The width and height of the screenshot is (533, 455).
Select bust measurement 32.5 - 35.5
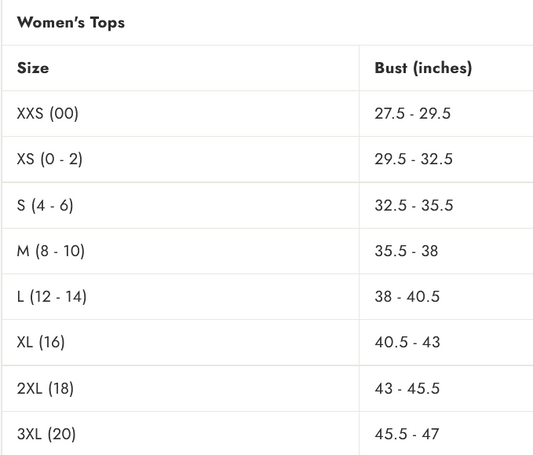point(414,205)
